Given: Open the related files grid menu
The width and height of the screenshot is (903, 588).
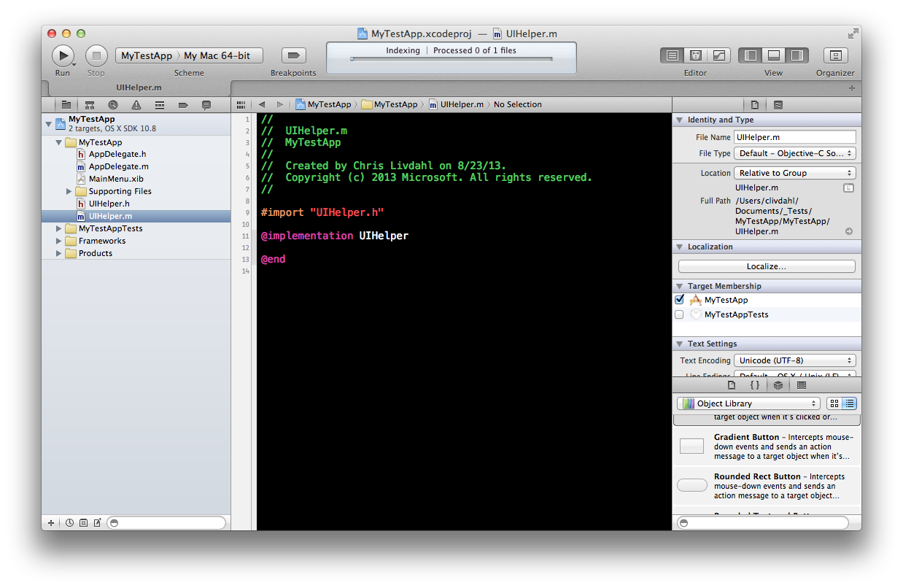Looking at the screenshot, I should click(x=241, y=104).
